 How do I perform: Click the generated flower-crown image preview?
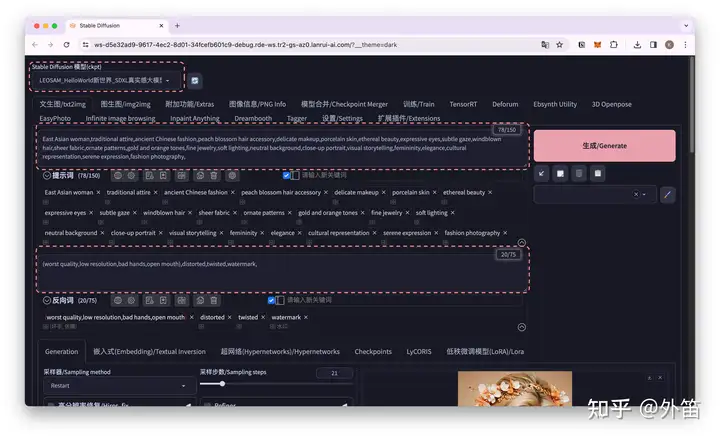pos(515,389)
